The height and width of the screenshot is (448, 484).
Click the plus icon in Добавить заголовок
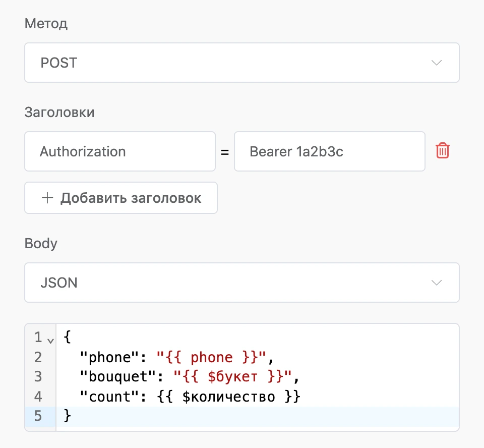47,198
